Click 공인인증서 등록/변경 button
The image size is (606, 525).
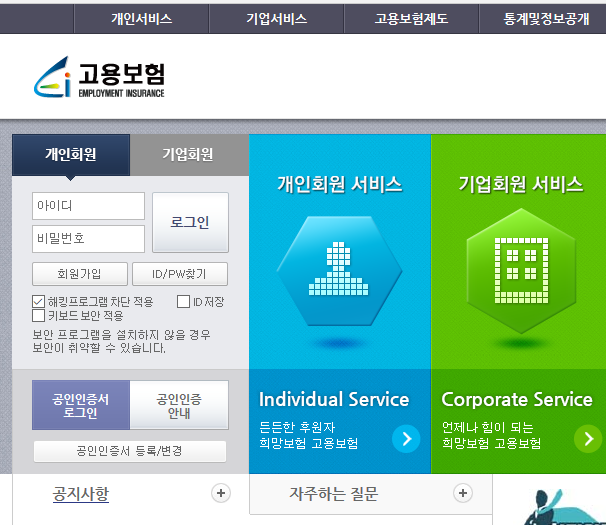(x=130, y=451)
